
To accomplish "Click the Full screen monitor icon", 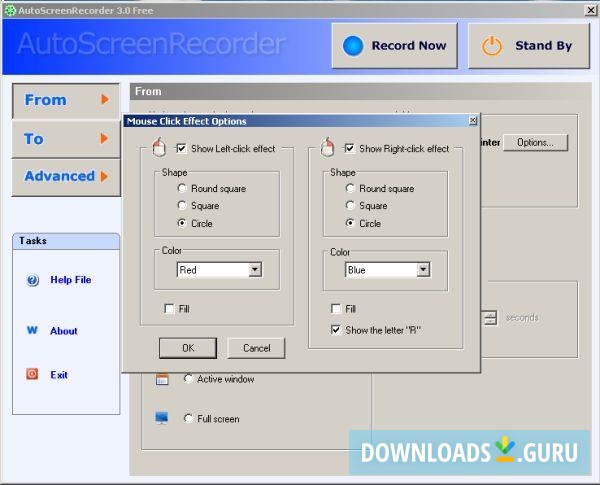I will (x=162, y=418).
